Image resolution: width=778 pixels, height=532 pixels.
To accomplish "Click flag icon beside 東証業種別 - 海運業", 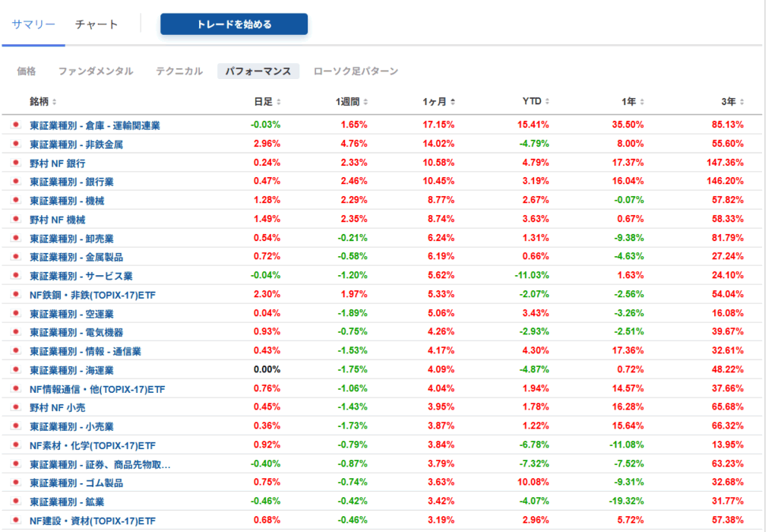I will point(14,370).
